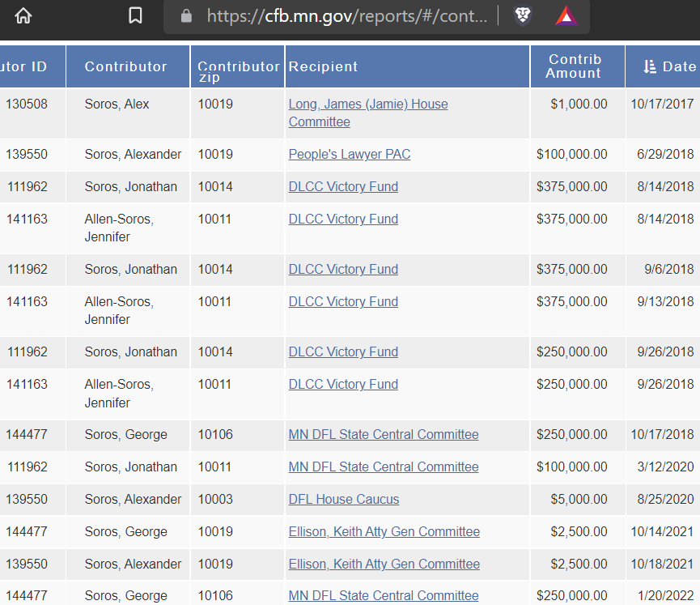The width and height of the screenshot is (700, 605).
Task: Open MN DFL State Central Committee link dated 1/20/2022
Action: [384, 595]
